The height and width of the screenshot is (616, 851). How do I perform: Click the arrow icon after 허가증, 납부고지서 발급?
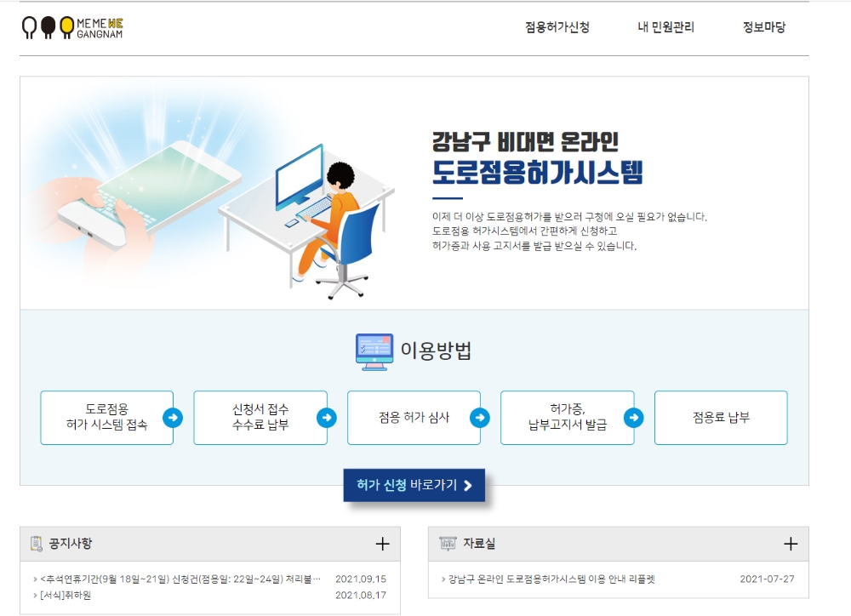point(635,418)
